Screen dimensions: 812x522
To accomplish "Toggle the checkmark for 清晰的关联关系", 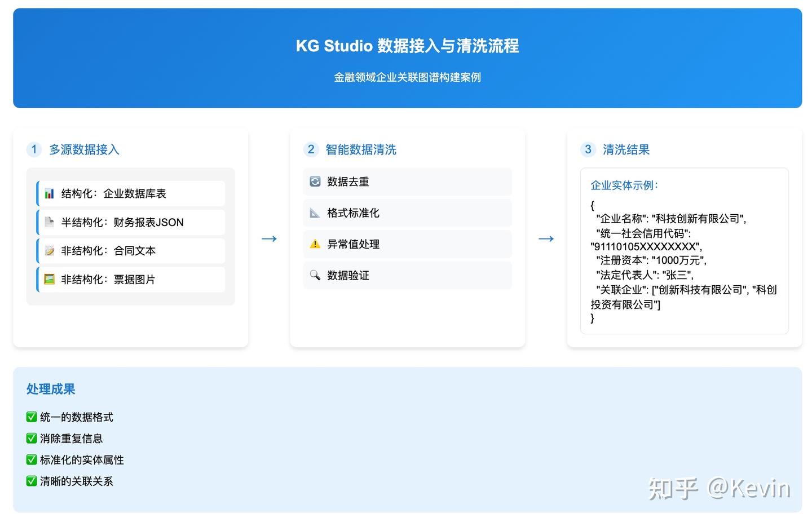I will pos(31,481).
